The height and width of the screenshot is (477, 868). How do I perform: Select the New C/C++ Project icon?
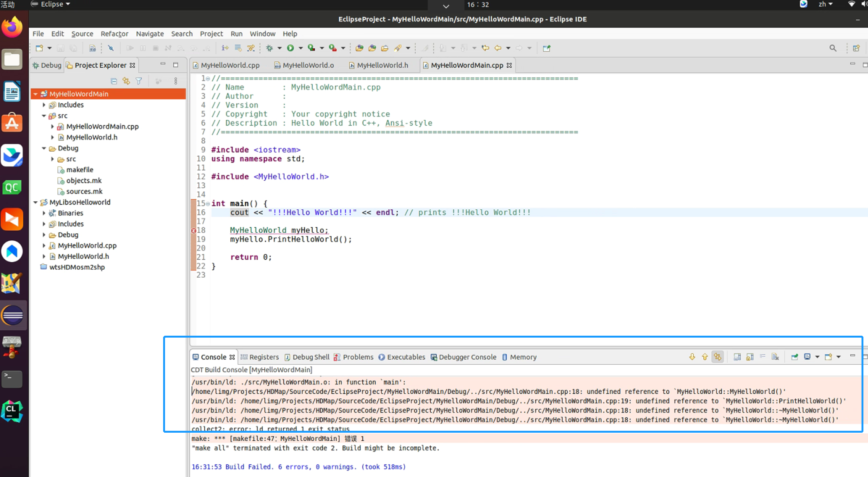pos(39,48)
